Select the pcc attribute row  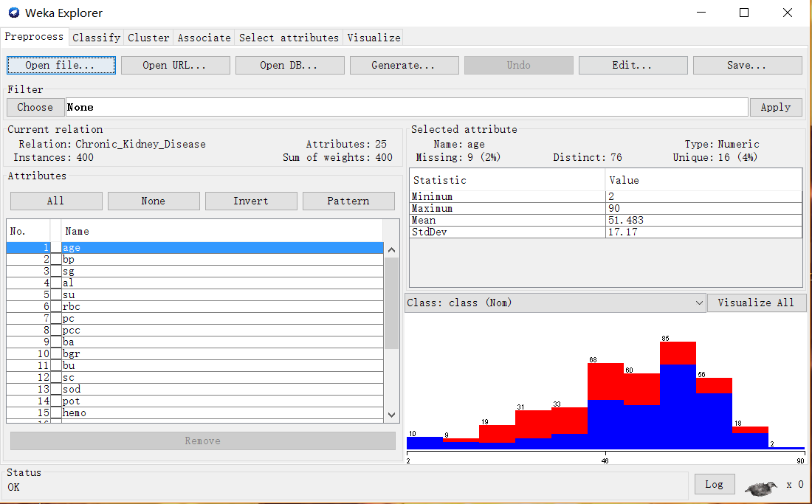point(195,330)
